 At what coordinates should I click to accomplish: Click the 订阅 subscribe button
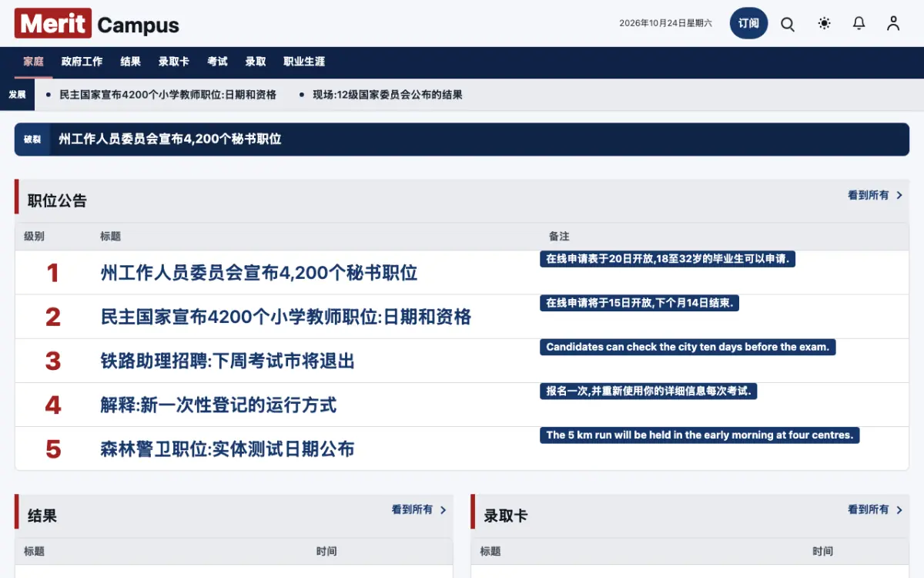tap(748, 24)
